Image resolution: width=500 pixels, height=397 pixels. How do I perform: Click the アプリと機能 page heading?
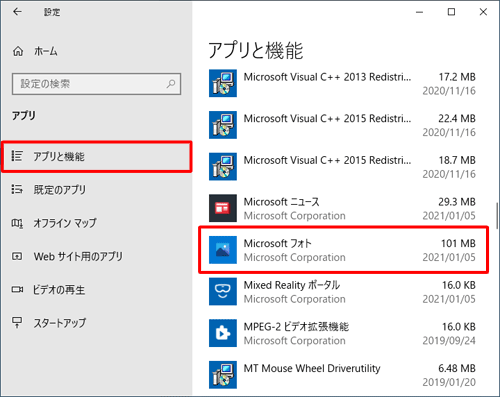256,51
